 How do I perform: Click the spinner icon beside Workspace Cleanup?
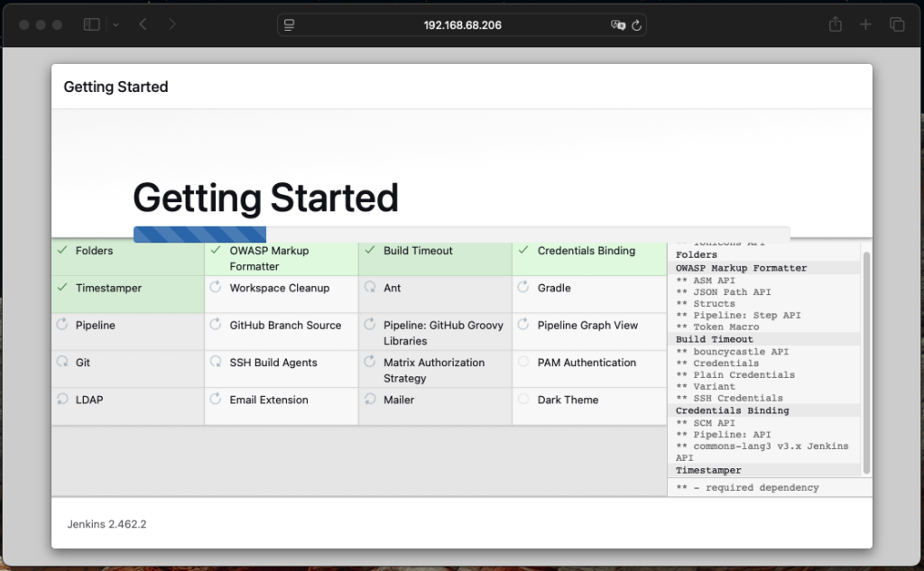tap(216, 287)
